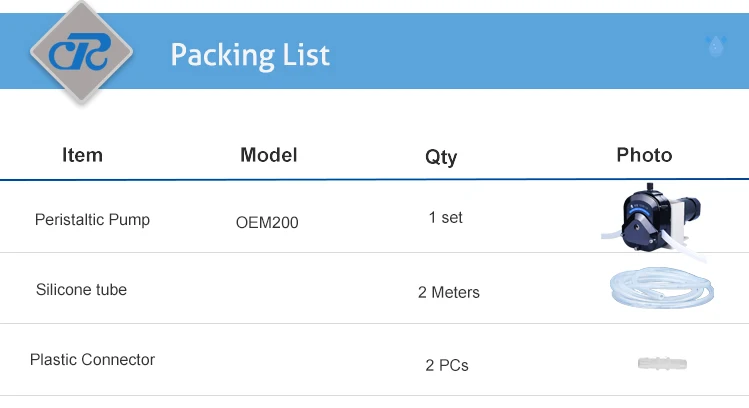Click the "OEM200" model cell
749x408 pixels.
[x=267, y=222]
